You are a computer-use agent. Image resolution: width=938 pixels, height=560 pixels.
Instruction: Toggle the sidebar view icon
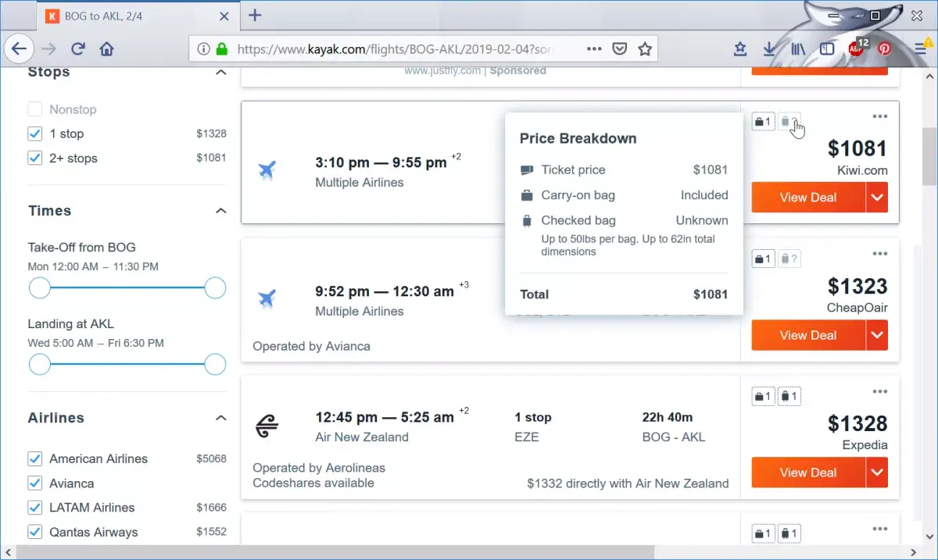click(827, 48)
